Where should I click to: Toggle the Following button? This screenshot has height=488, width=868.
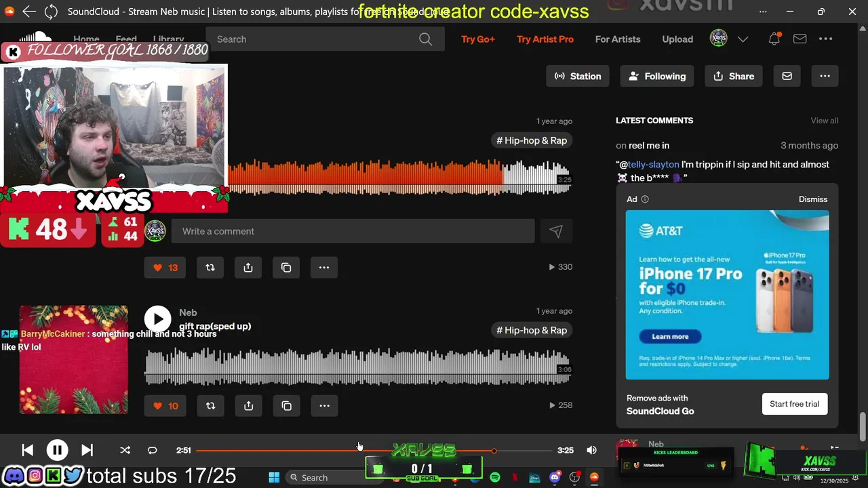(656, 76)
